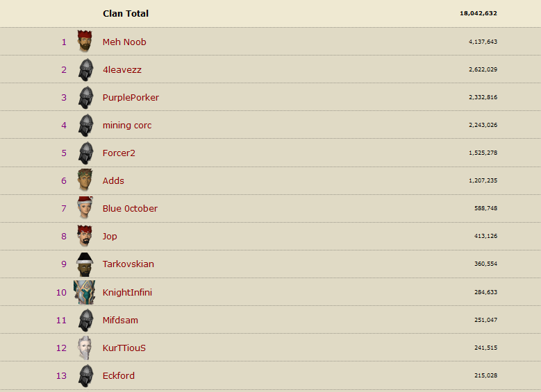The height and width of the screenshot is (392, 541).
Task: Open Eckford's player profile
Action: point(119,375)
